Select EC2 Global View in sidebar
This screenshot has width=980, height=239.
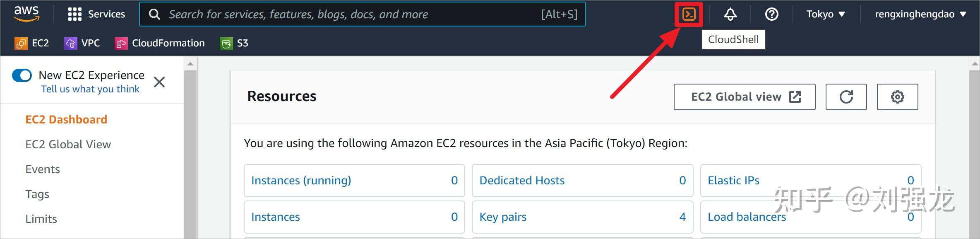[x=68, y=144]
